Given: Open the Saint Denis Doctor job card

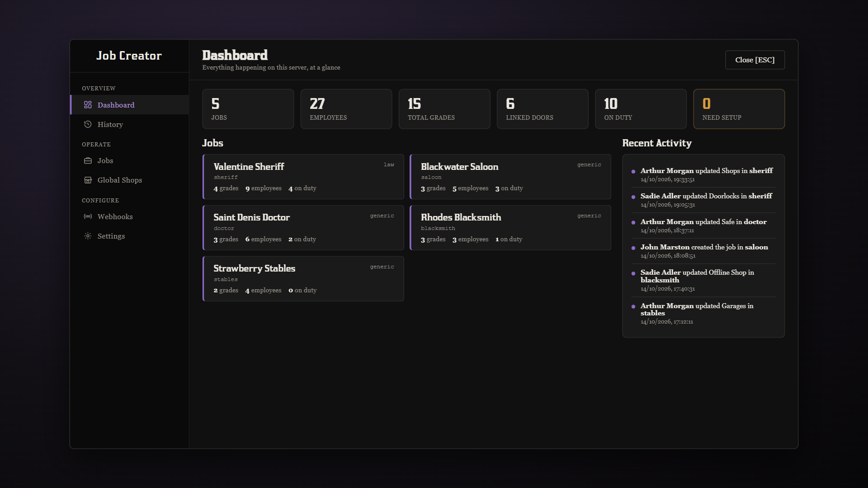Looking at the screenshot, I should [303, 228].
